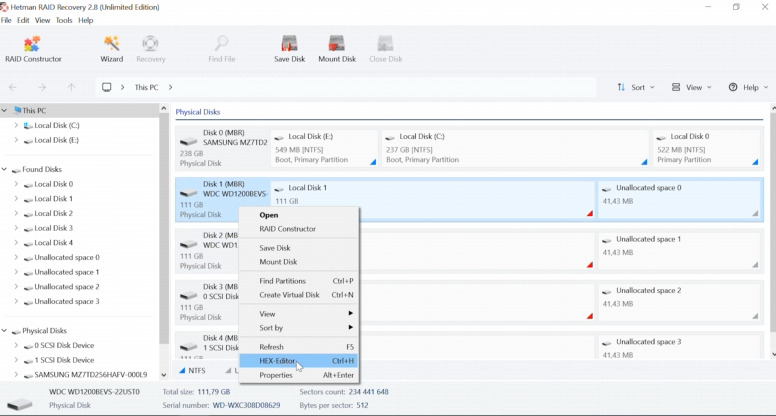Go back with the left arrow
Image resolution: width=776 pixels, height=416 pixels.
tap(13, 87)
